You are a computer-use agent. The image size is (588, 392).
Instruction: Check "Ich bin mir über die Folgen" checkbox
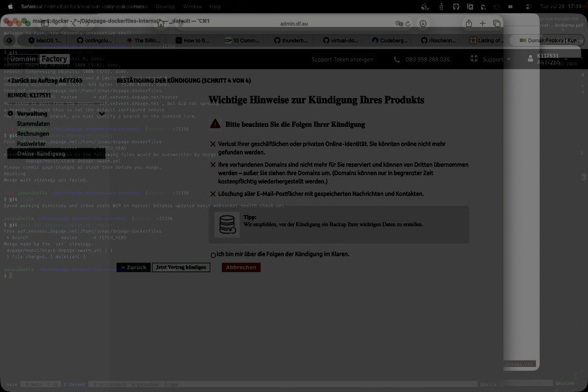click(213, 255)
